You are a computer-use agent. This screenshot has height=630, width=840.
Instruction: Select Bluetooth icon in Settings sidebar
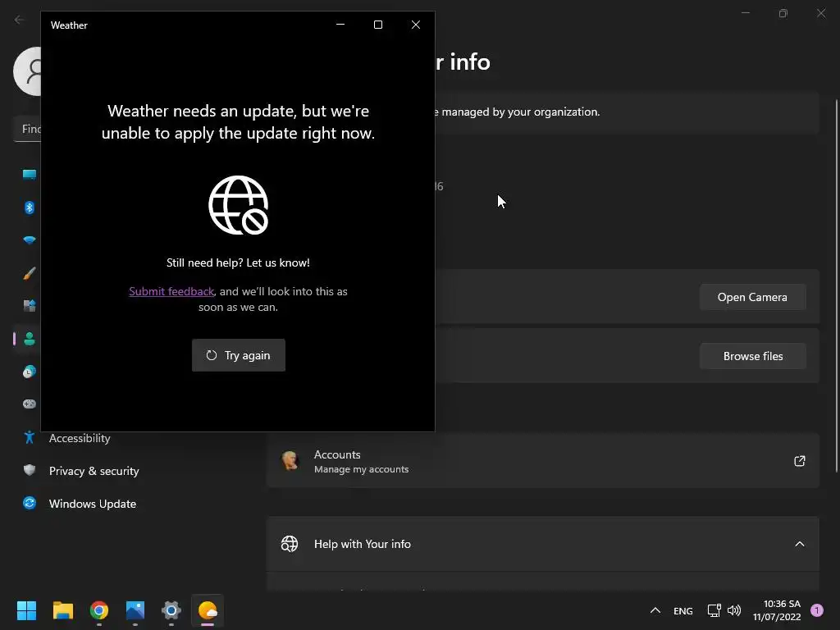[x=30, y=208]
